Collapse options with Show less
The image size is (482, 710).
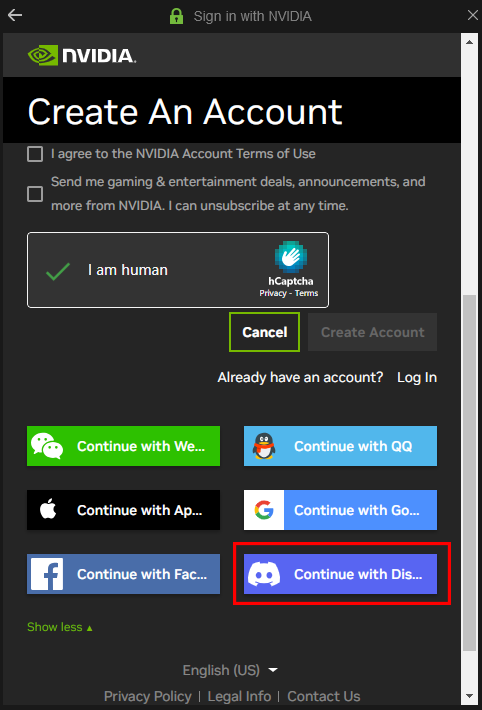(60, 627)
